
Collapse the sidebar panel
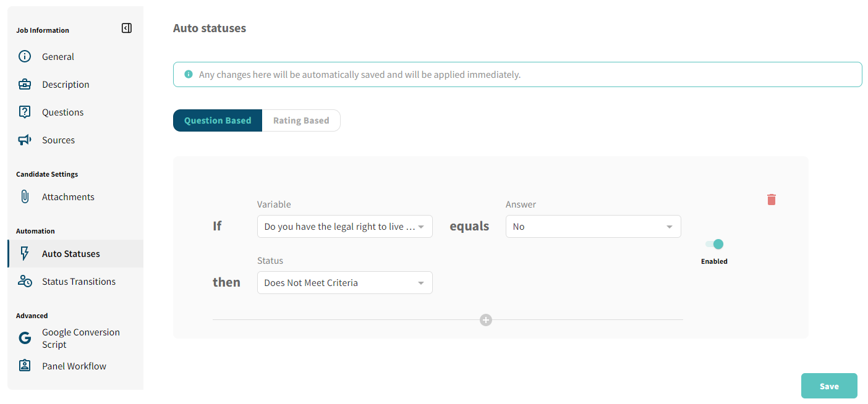(x=127, y=28)
